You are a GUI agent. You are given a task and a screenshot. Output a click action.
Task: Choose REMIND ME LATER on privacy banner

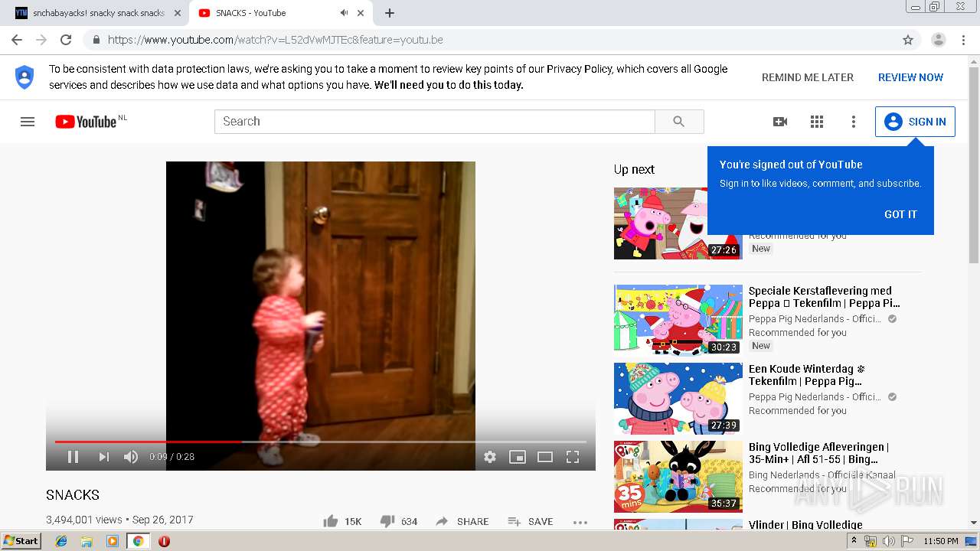[808, 77]
